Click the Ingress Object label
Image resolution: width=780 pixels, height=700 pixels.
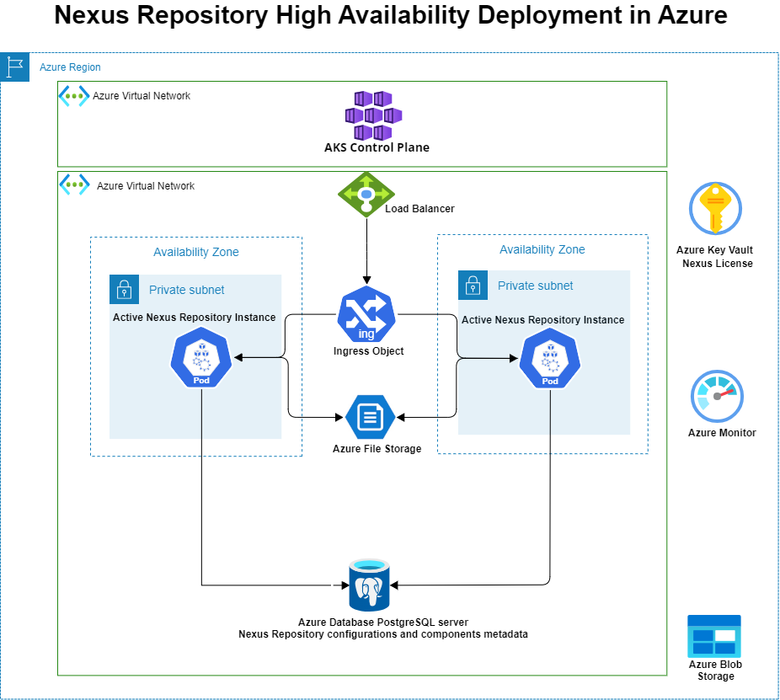[x=369, y=351]
